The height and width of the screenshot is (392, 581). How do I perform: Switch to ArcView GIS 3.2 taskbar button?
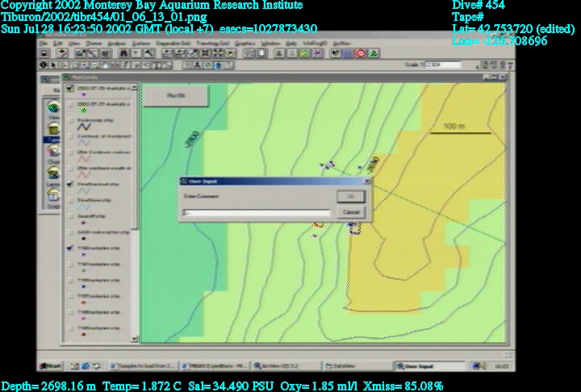286,366
